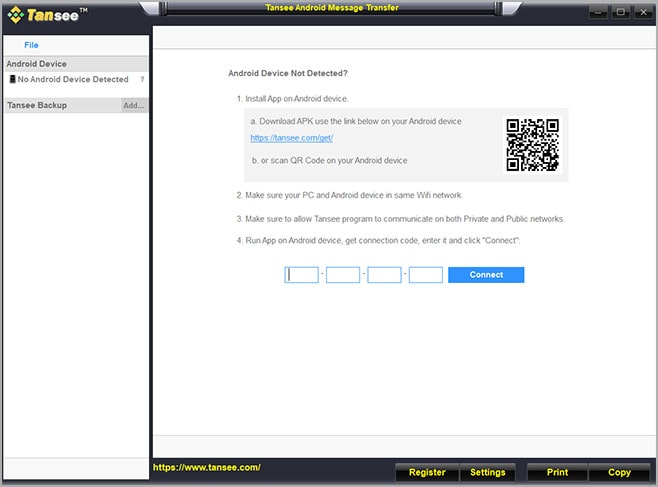Click the 'same Wifi network' step text
658x487 pixels.
[350, 195]
